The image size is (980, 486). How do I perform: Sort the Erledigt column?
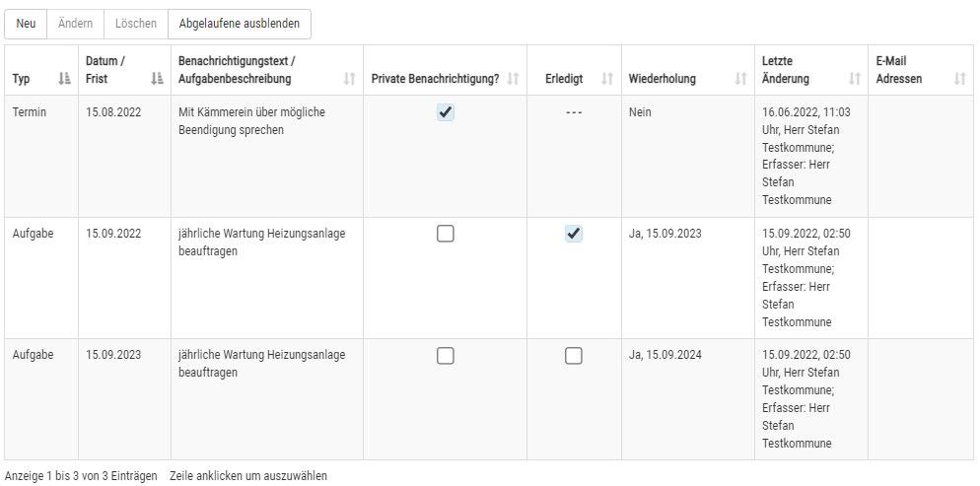(607, 79)
